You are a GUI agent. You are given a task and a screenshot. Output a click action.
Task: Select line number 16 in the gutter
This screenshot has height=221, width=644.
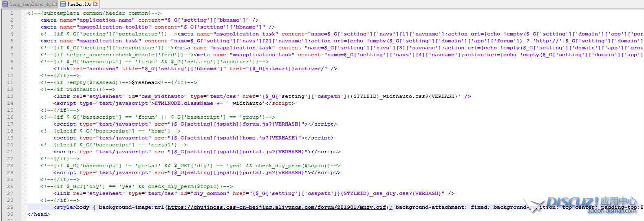pyautogui.click(x=10, y=117)
